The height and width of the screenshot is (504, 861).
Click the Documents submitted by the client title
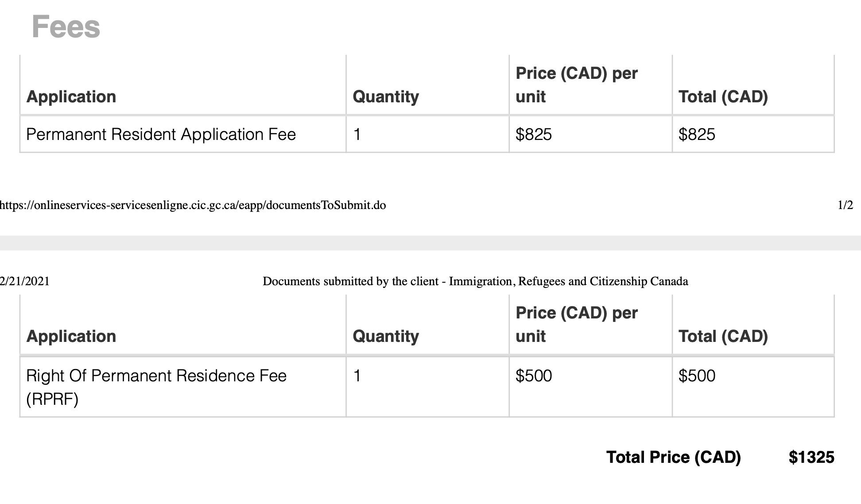[475, 281]
